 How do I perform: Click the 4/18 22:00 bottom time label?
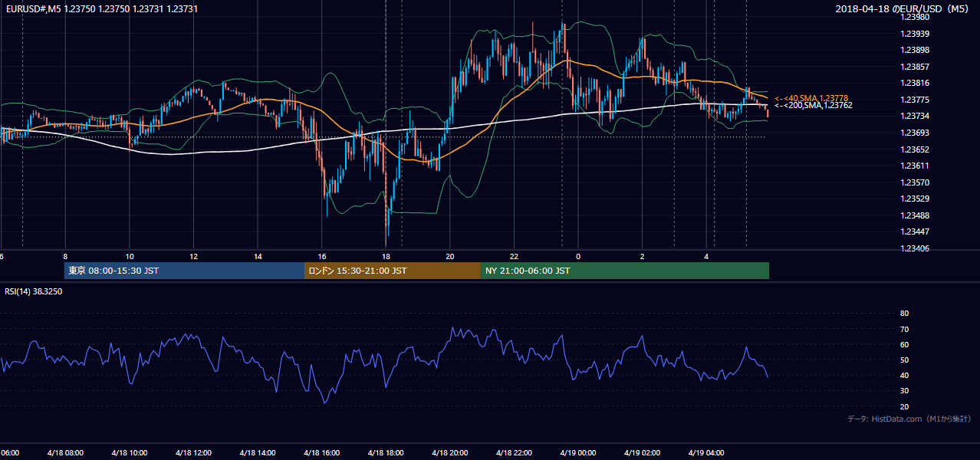tap(514, 453)
